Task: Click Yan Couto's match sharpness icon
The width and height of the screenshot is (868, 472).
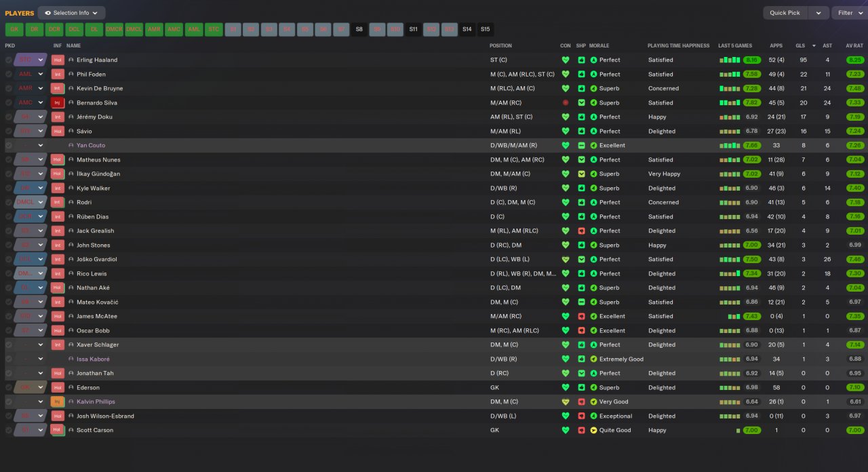Action: [x=581, y=145]
